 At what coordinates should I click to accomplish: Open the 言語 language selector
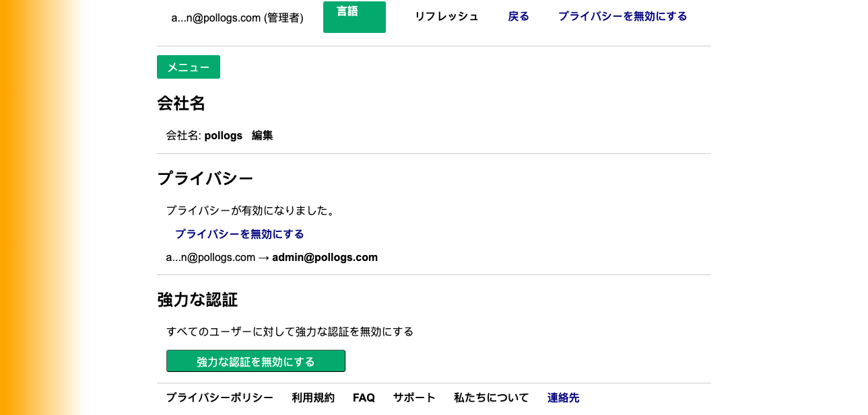(x=354, y=16)
